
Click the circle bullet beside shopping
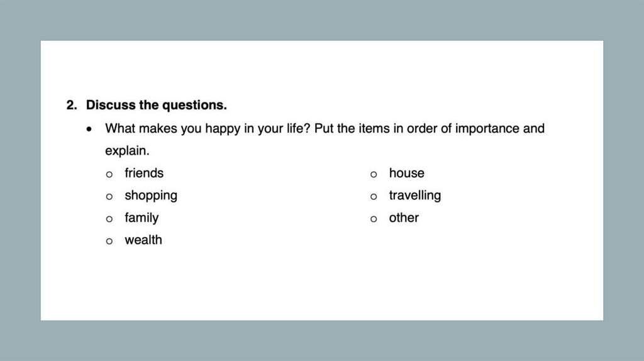point(109,197)
